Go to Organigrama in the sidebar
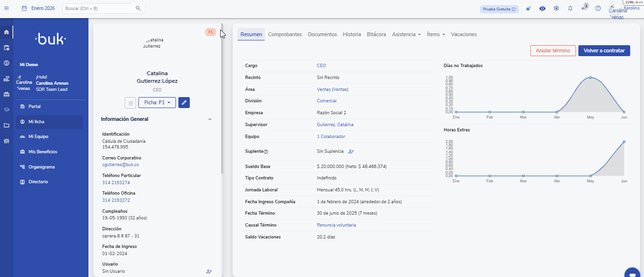The height and width of the screenshot is (277, 644). pos(41,167)
